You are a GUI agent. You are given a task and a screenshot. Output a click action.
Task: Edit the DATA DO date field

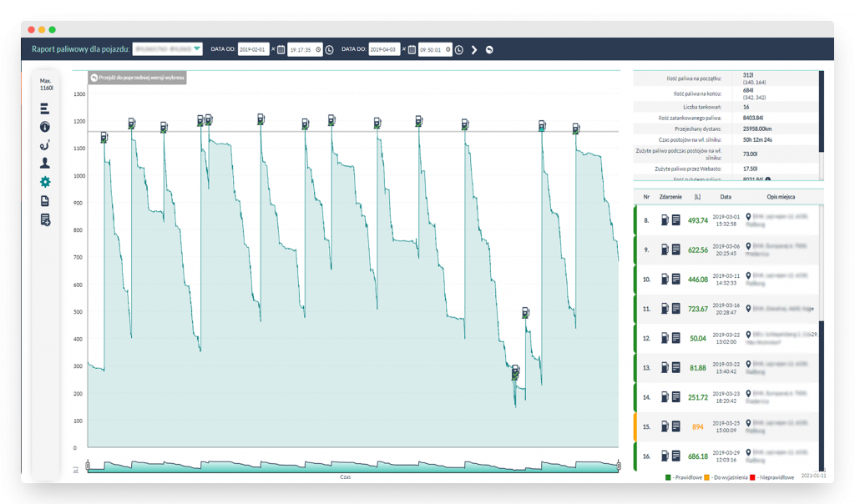click(384, 49)
